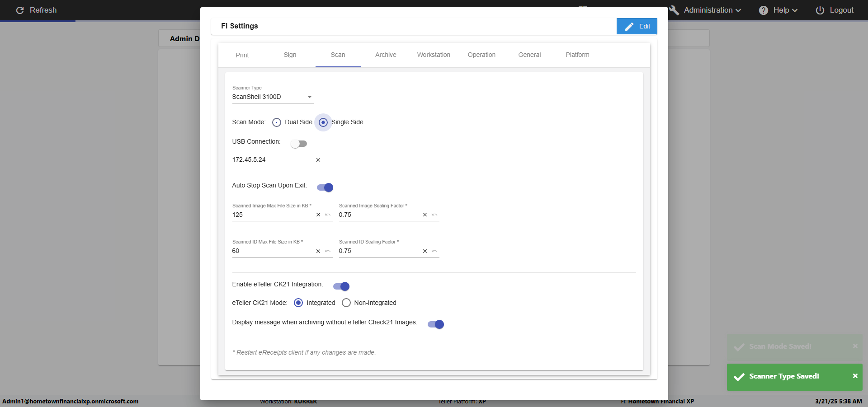This screenshot has width=868, height=407.
Task: Click the Help question mark icon
Action: coord(764,10)
